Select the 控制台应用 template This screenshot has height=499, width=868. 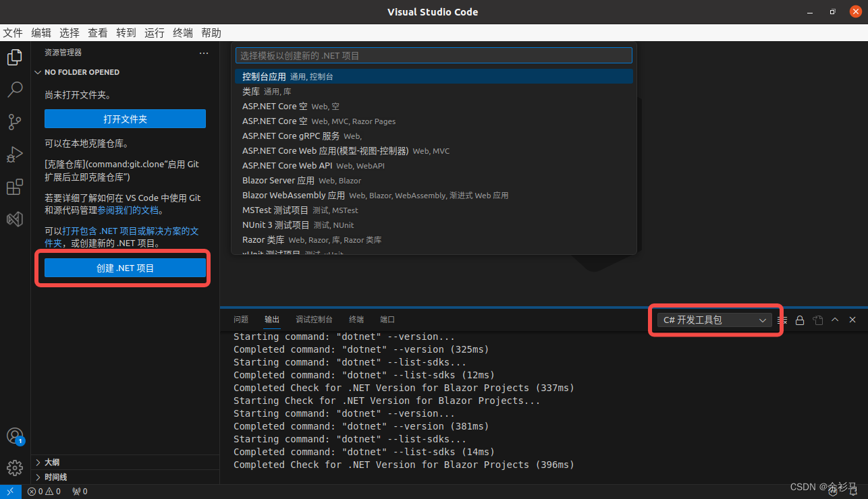click(434, 77)
